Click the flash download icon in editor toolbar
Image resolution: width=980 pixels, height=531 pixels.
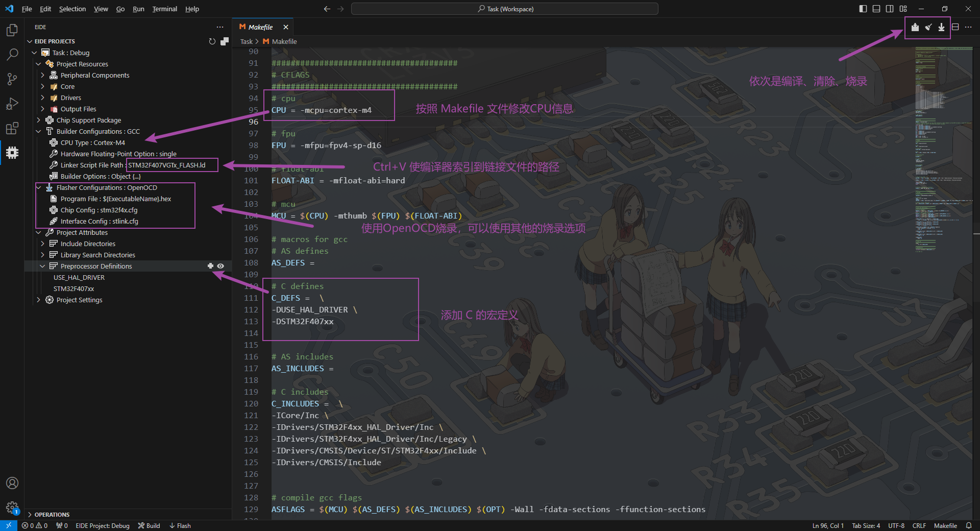tap(941, 27)
